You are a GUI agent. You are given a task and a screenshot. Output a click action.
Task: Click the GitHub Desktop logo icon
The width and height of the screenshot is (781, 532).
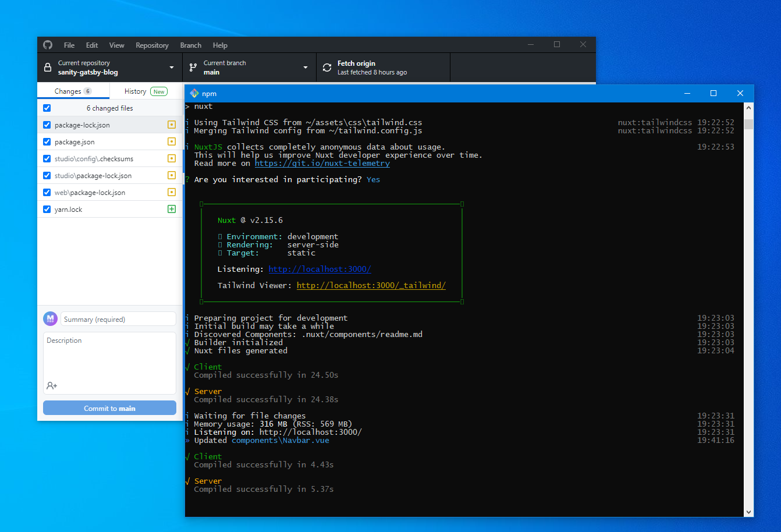[48, 45]
